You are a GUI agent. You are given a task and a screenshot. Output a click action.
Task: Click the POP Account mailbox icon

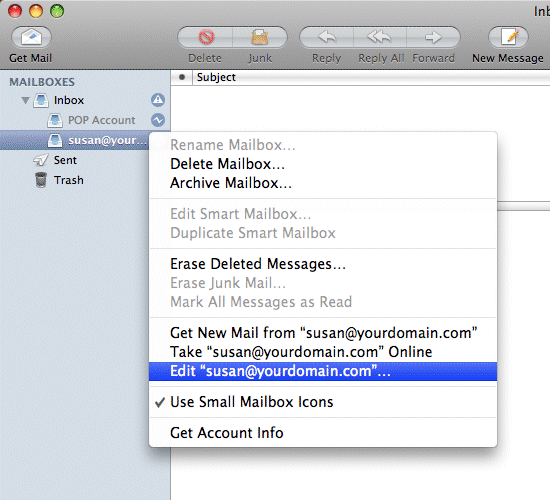pos(55,120)
